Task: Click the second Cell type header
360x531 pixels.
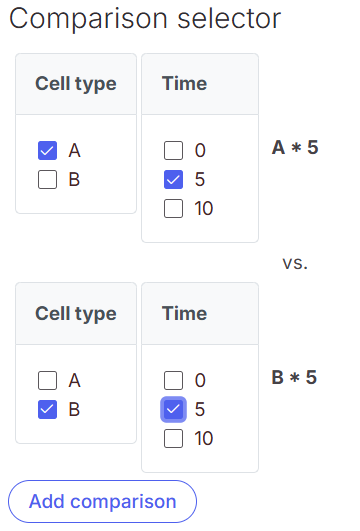Action: 76,314
